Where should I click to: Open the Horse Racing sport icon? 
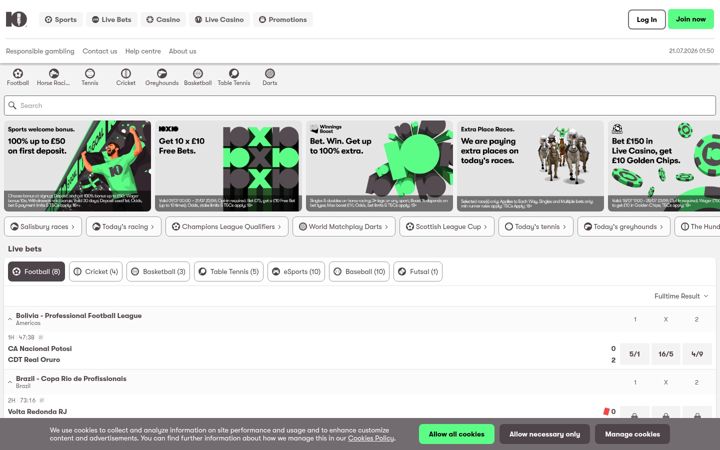(53, 77)
